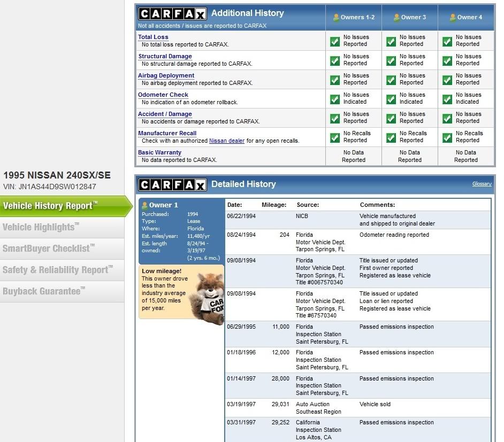Click the Owner 3 person icon
Viewport: 504px width, 442px height.
click(x=396, y=17)
